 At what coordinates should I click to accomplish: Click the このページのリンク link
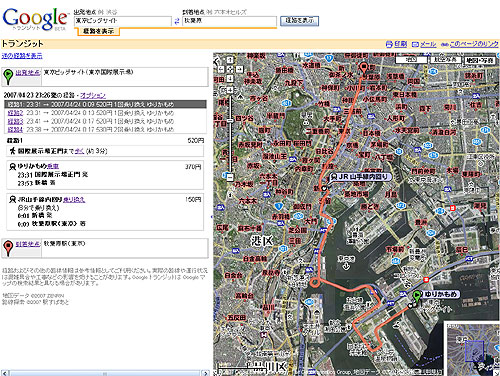coord(474,44)
